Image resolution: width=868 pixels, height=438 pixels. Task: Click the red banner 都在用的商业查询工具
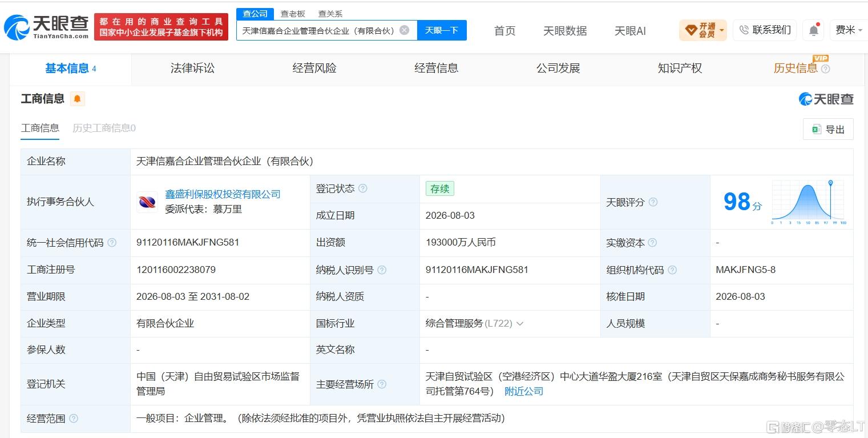161,27
